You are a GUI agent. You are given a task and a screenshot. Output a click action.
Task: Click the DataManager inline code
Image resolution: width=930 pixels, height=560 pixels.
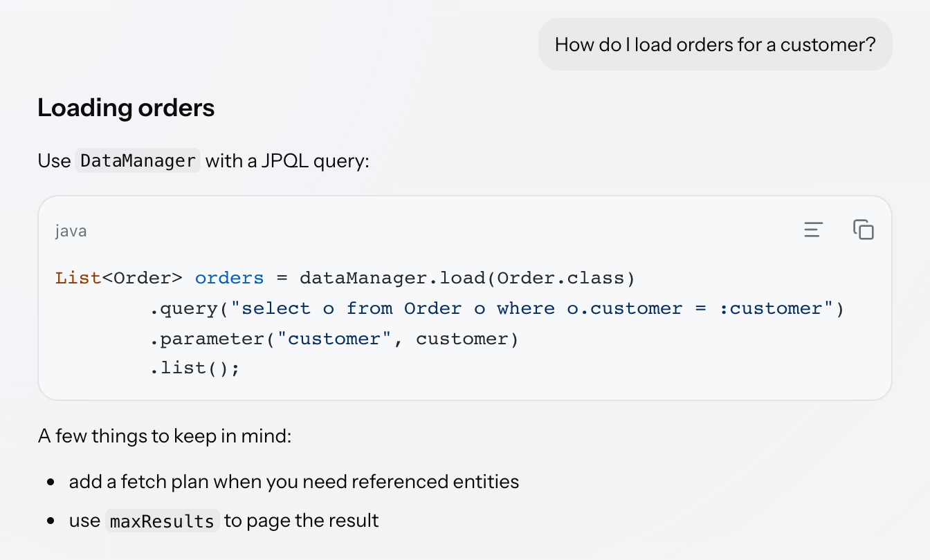point(138,161)
